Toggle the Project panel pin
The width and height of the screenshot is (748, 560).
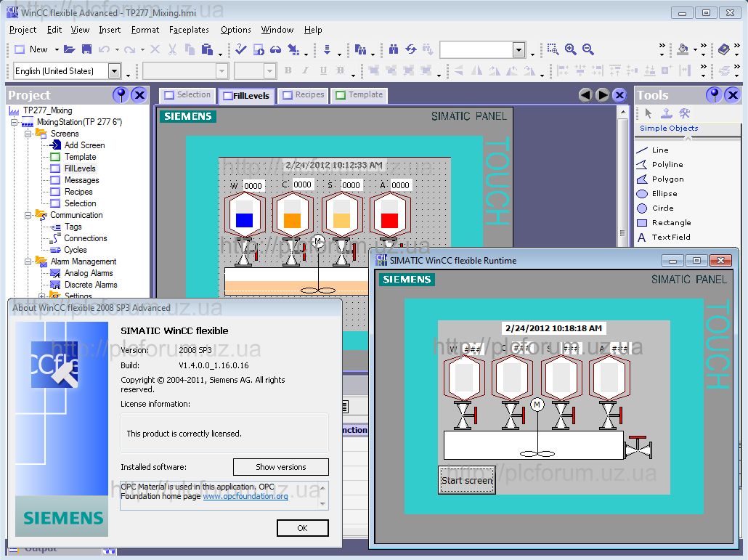121,95
